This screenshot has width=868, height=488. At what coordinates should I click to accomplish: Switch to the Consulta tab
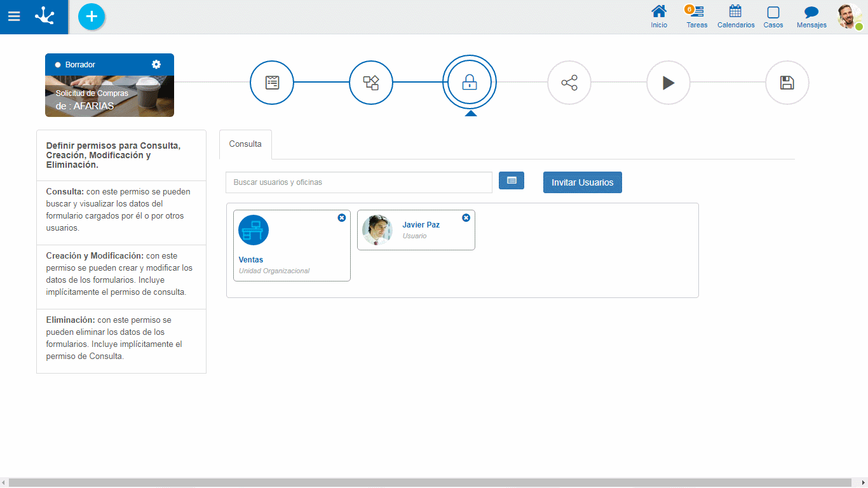[x=245, y=144]
